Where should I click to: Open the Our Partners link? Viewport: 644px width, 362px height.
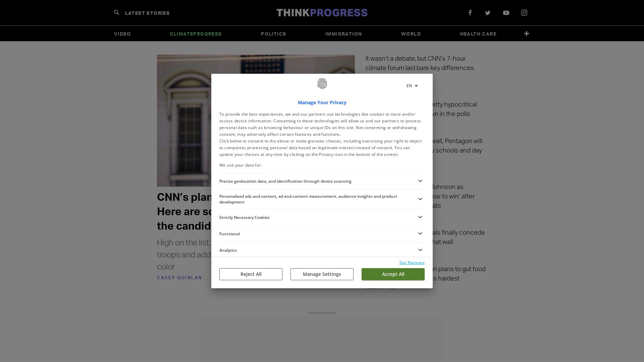412,262
